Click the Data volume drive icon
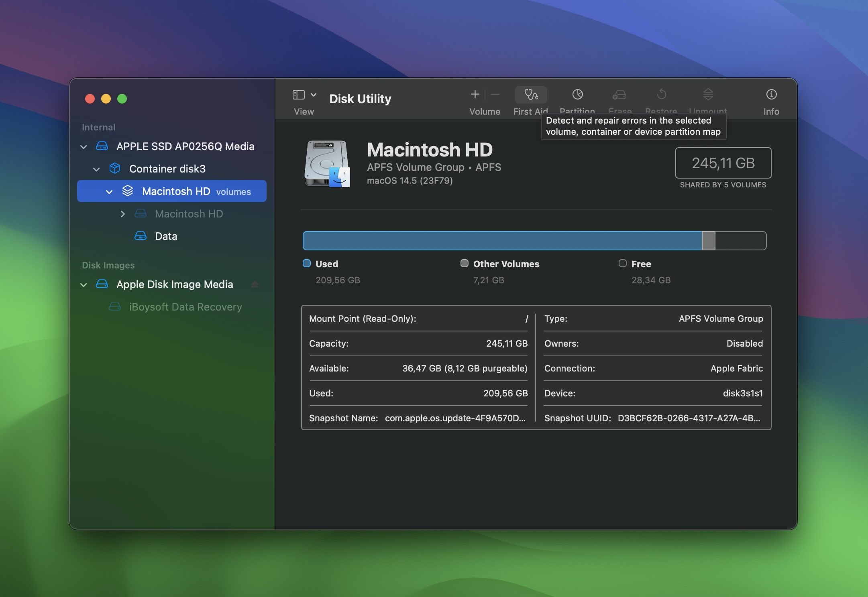 141,236
